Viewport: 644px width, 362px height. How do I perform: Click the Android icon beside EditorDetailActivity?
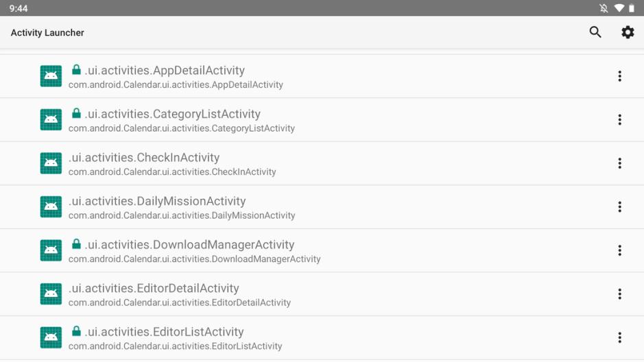click(x=51, y=293)
